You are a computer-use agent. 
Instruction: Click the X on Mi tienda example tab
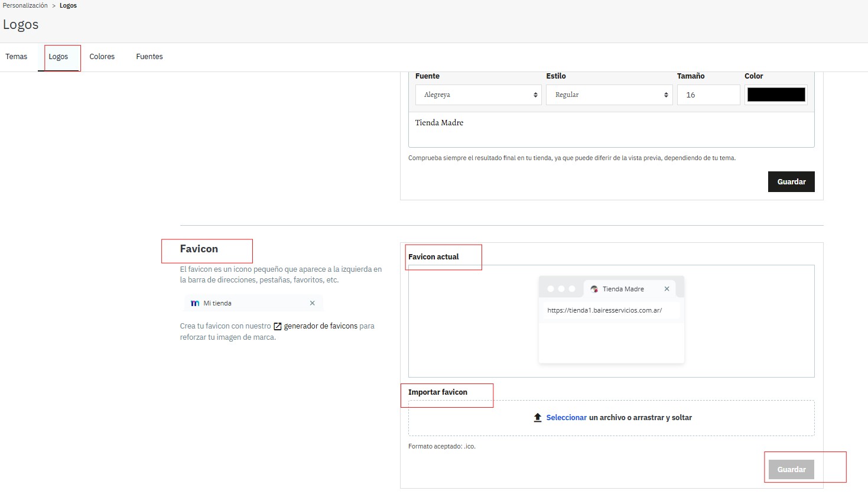pyautogui.click(x=312, y=303)
